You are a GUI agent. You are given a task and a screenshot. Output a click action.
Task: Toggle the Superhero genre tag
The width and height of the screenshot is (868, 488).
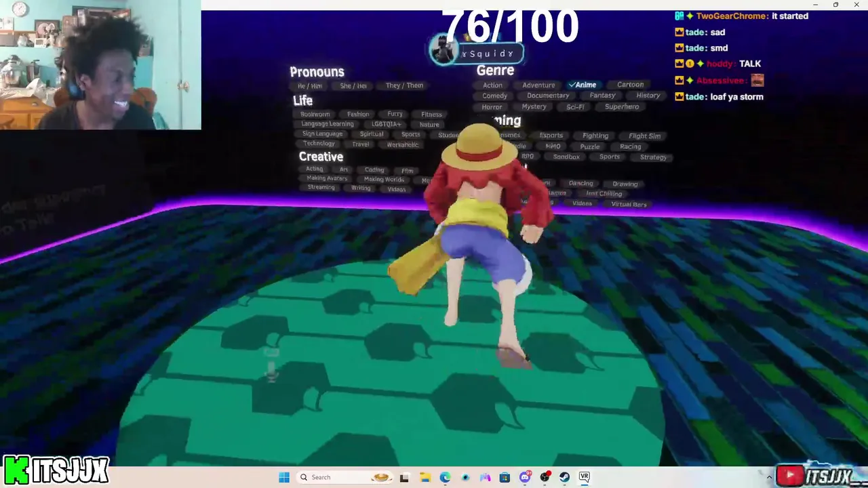tap(622, 106)
